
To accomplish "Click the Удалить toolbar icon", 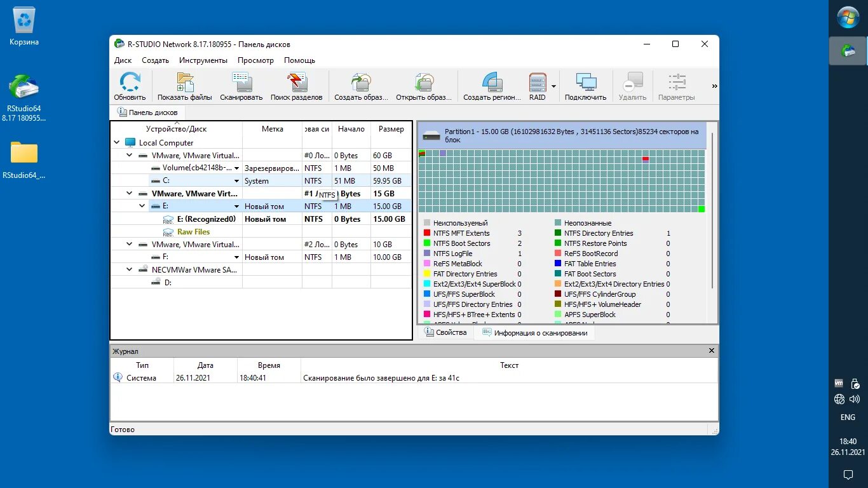I will coord(632,86).
